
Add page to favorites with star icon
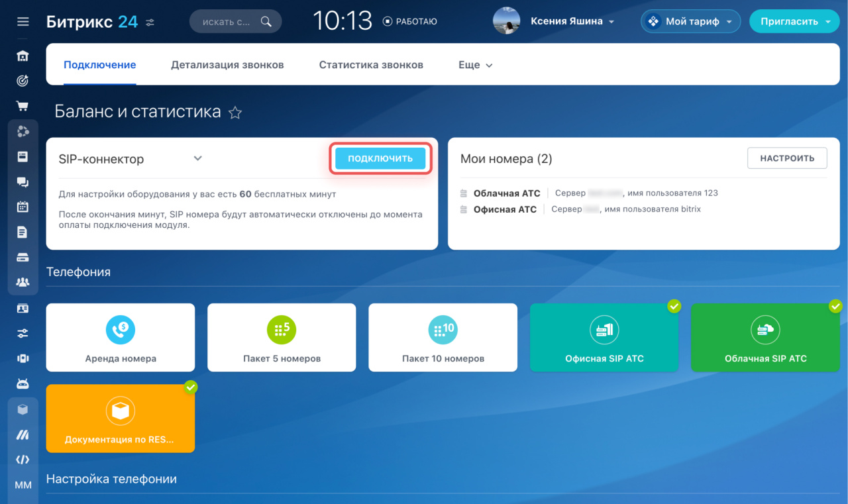click(x=235, y=113)
